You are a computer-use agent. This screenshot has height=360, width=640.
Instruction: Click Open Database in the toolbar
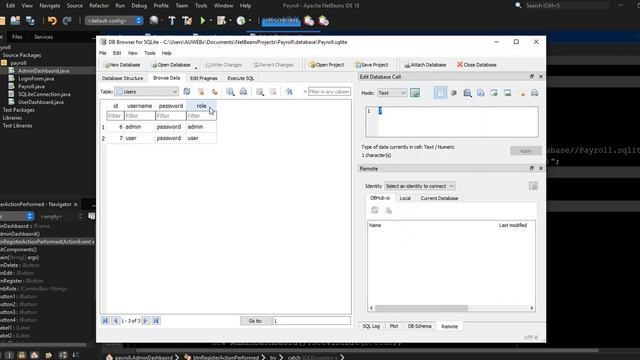click(x=171, y=65)
